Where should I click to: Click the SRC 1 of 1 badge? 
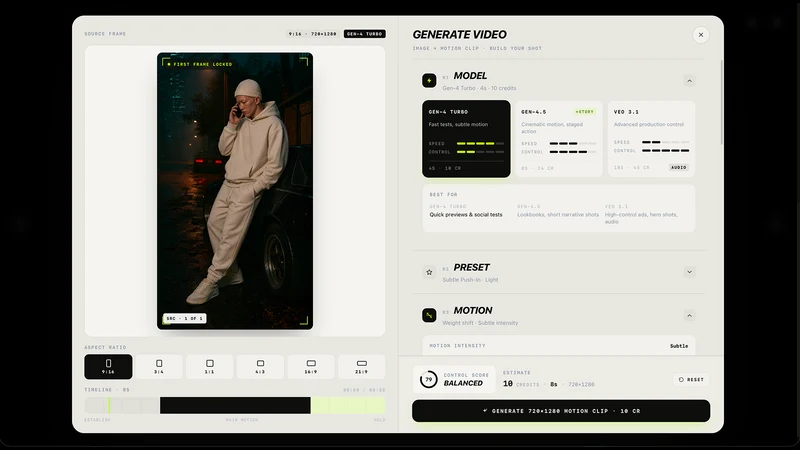click(185, 318)
